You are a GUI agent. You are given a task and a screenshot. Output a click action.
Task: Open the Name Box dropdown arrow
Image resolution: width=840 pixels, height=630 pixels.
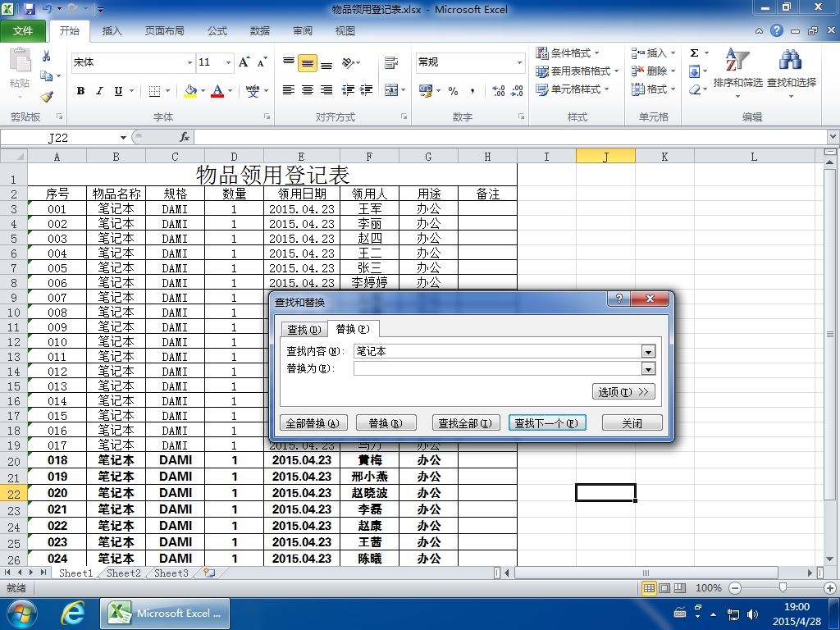[x=123, y=138]
